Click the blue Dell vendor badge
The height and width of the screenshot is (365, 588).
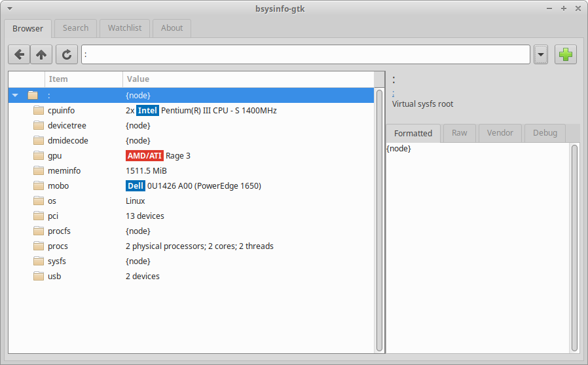click(x=136, y=185)
